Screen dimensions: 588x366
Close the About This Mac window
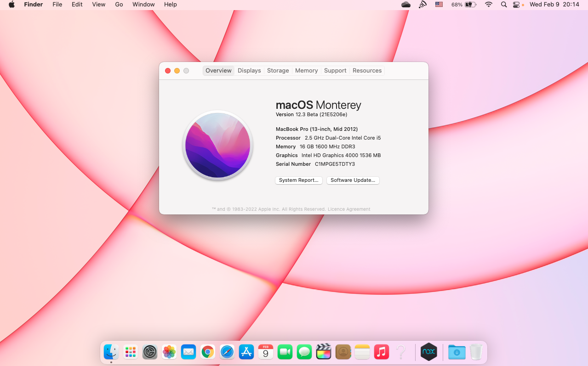coord(168,71)
